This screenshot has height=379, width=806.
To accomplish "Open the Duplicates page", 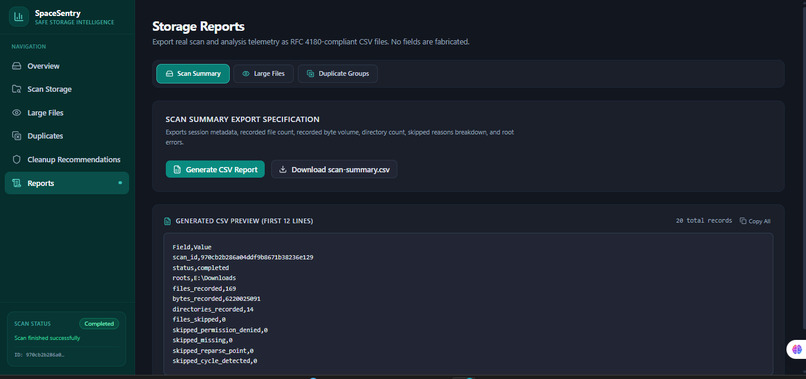I will (67, 136).
